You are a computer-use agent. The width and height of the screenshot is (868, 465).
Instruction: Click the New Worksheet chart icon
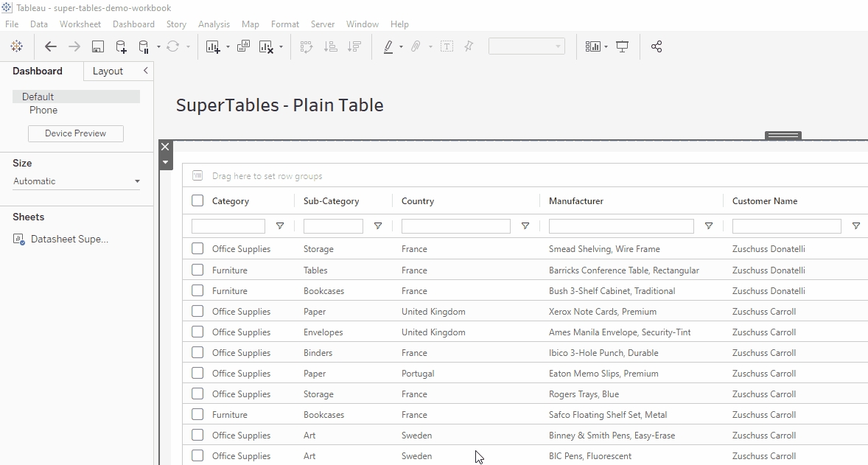tap(213, 46)
